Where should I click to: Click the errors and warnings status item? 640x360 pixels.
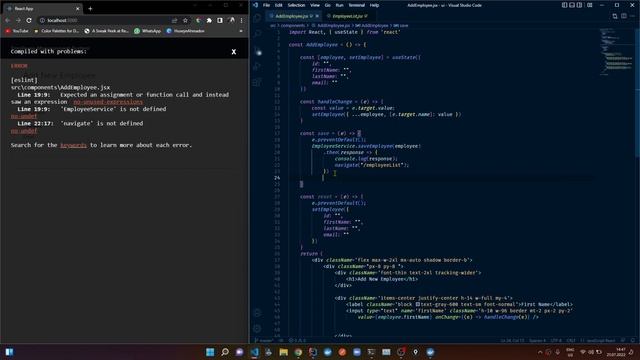[298, 340]
